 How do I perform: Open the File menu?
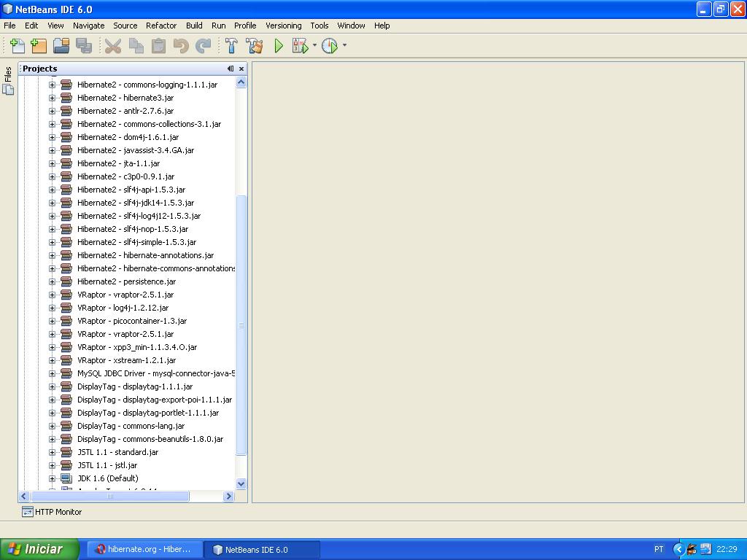(9, 26)
